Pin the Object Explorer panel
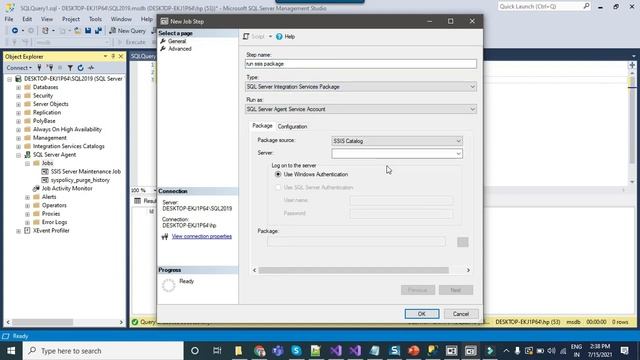The width and height of the screenshot is (640, 360). click(113, 56)
